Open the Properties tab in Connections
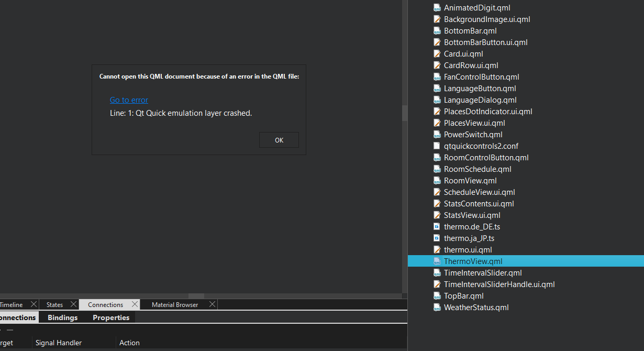The image size is (644, 351). tap(111, 317)
